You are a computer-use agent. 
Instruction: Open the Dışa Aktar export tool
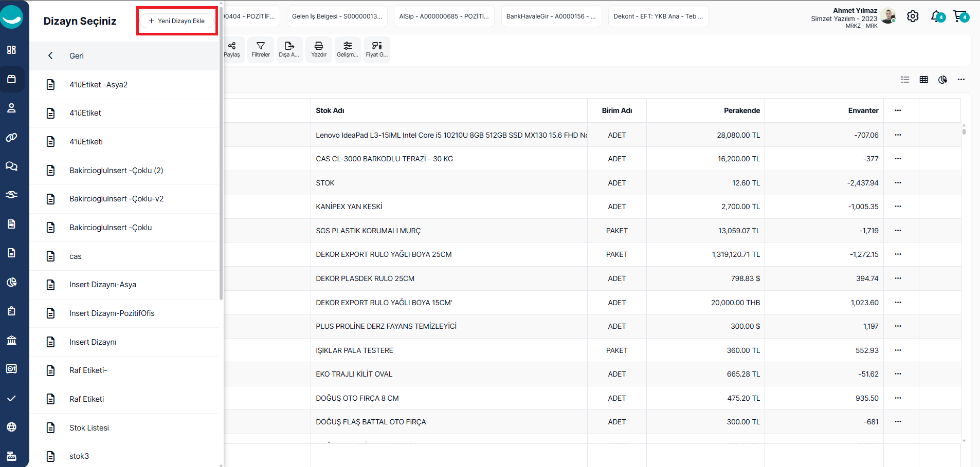289,49
